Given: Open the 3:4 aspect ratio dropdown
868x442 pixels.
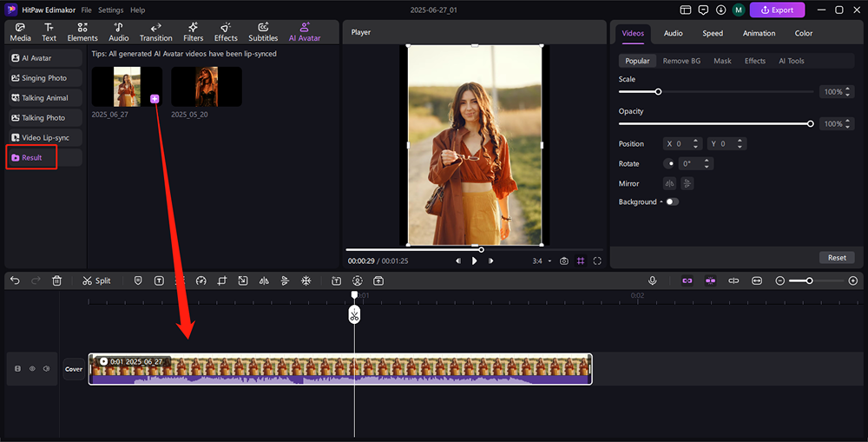Looking at the screenshot, I should point(542,261).
